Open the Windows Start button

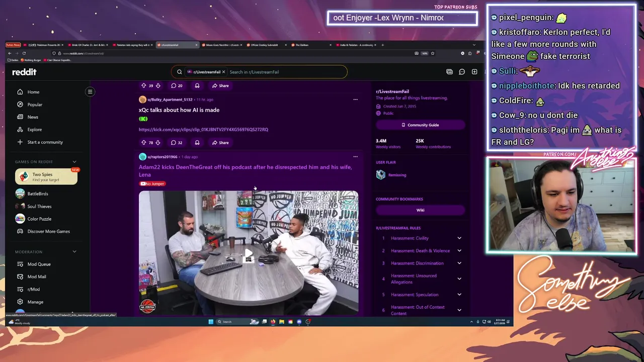[211, 322]
